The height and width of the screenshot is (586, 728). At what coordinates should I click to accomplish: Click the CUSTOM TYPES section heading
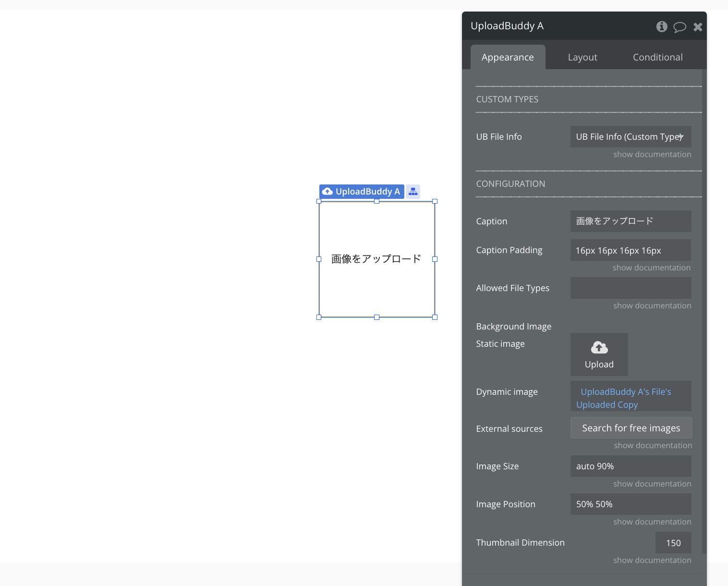[507, 99]
